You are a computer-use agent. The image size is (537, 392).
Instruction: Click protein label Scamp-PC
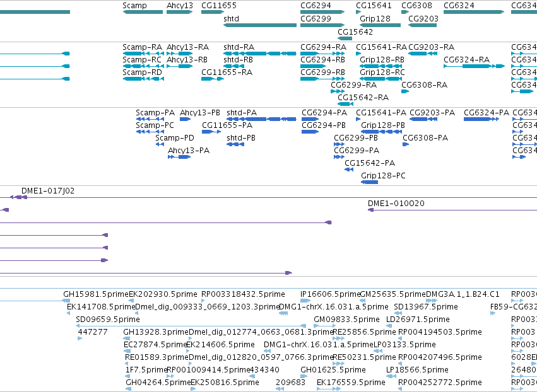155,125
